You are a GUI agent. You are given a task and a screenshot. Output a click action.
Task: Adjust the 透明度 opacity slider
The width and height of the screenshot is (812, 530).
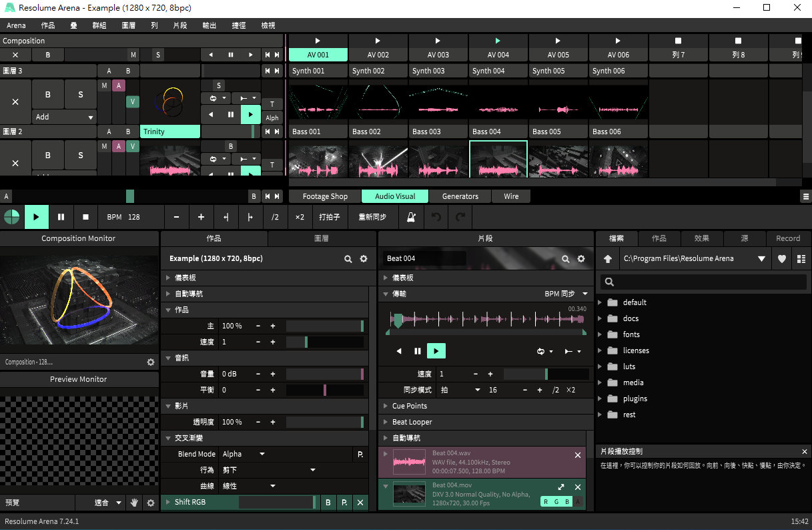[325, 422]
